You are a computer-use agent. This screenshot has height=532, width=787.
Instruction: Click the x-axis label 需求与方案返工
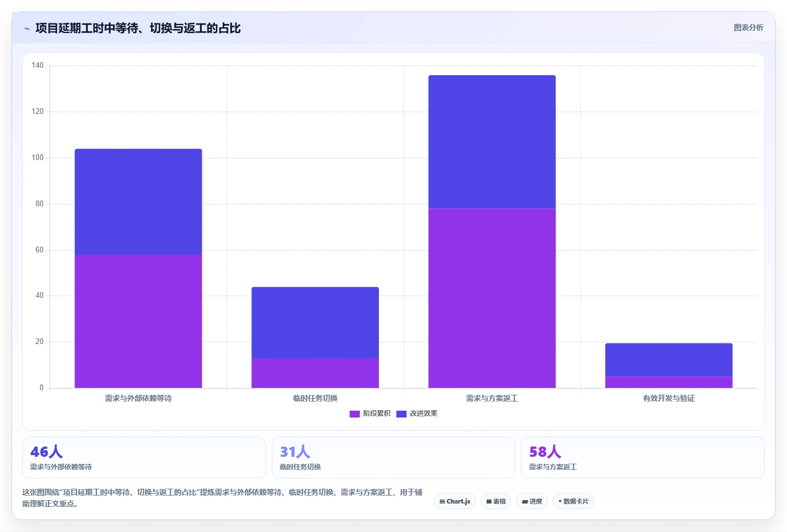[492, 398]
